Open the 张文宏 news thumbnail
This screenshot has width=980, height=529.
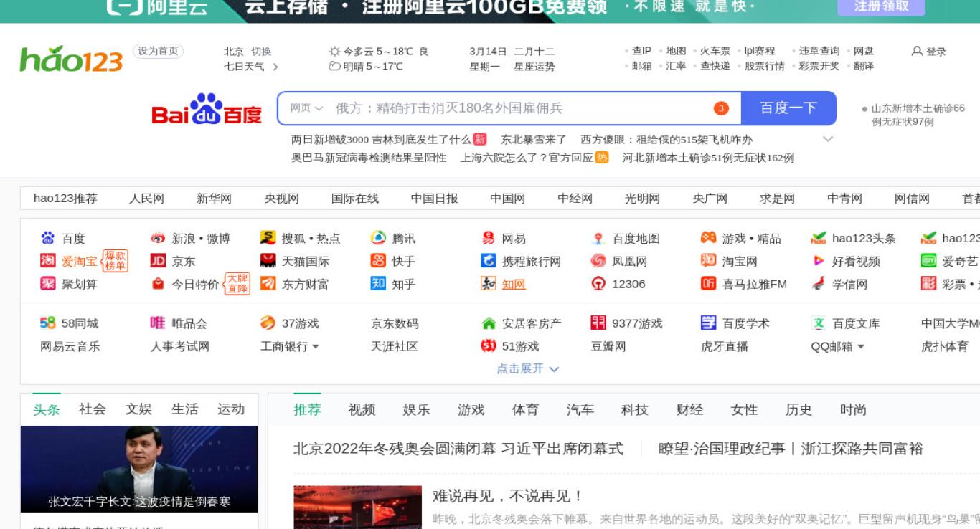[x=139, y=469]
